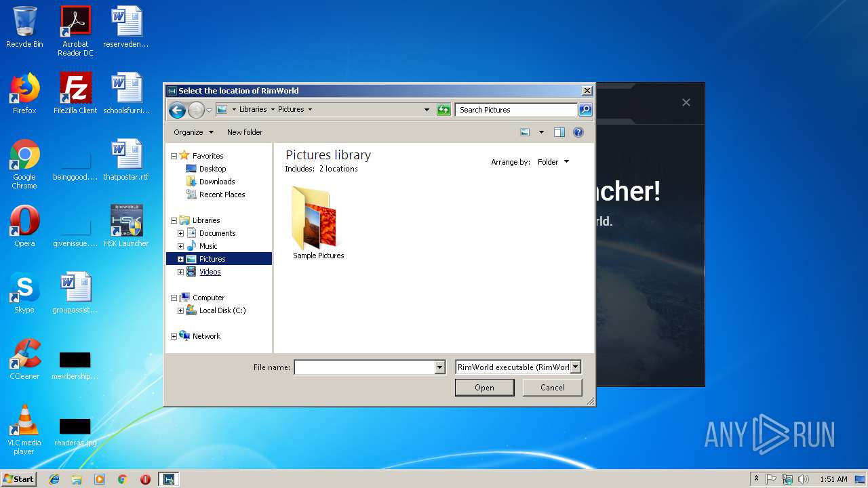Open the Recycle Bin desktop icon
This screenshot has height=488, width=868.
(x=24, y=27)
